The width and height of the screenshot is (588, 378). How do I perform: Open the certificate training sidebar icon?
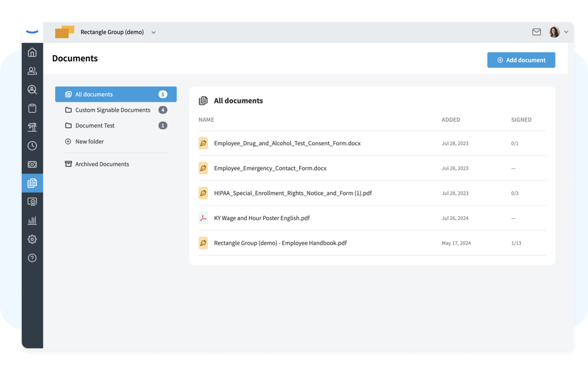click(32, 202)
